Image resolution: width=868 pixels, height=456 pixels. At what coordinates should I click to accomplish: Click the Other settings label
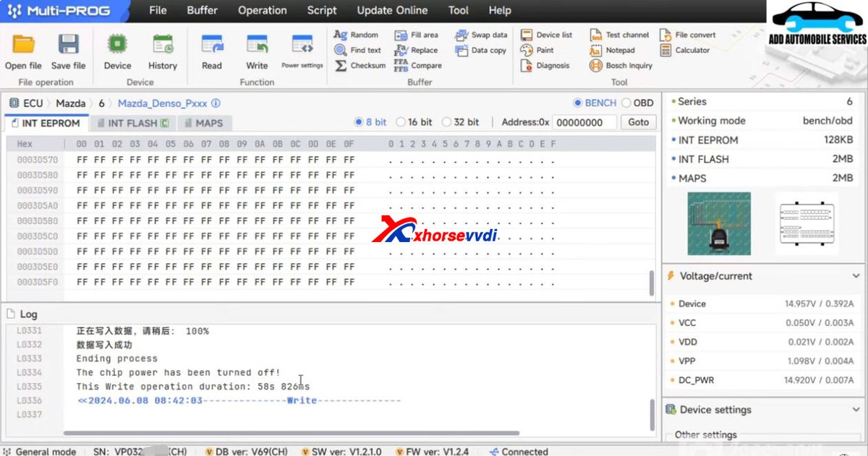[x=706, y=435]
